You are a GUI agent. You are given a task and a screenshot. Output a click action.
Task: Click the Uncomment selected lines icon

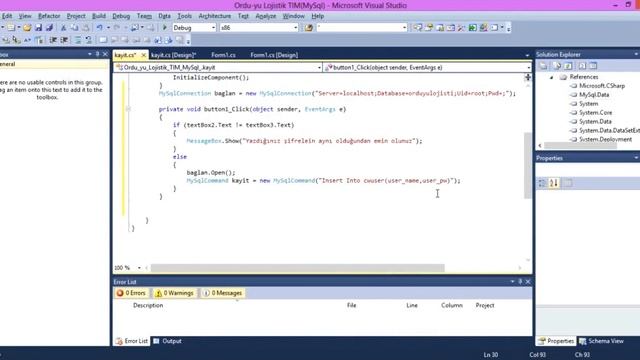89,40
